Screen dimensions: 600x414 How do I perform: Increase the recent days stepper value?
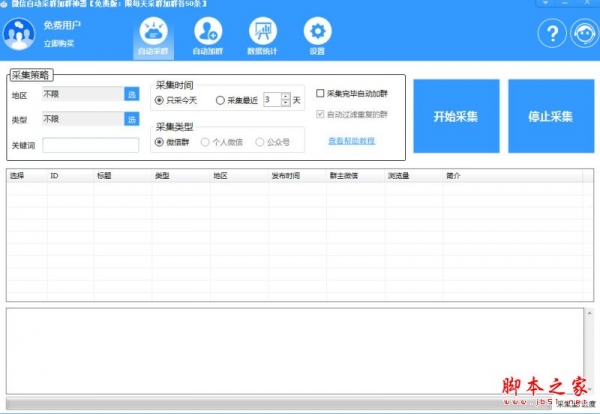point(285,96)
